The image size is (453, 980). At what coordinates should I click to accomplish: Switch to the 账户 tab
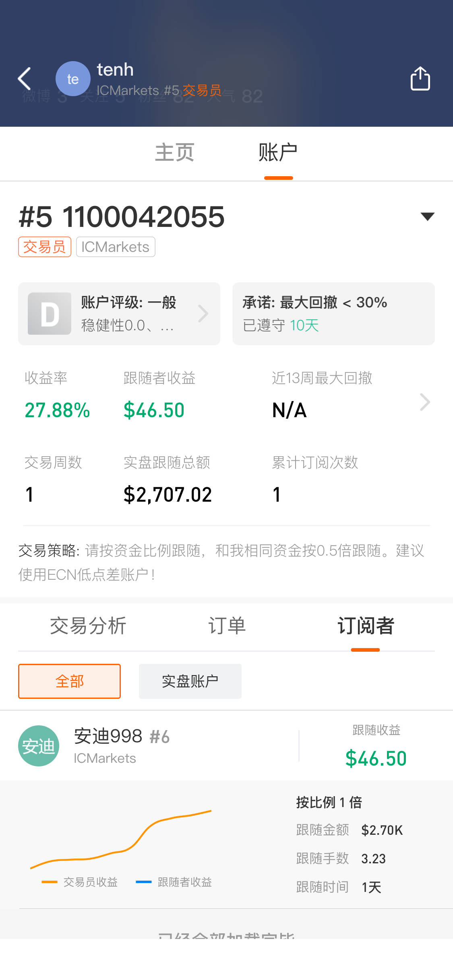click(x=278, y=153)
